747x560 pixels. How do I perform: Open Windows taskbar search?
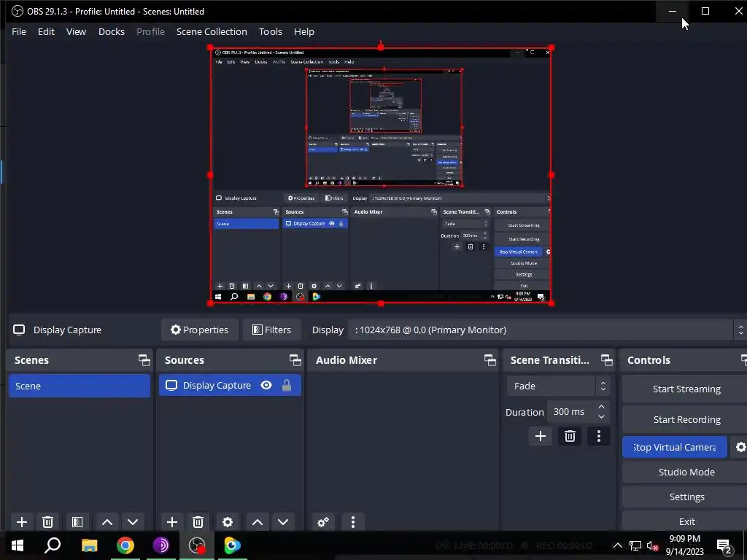click(53, 545)
